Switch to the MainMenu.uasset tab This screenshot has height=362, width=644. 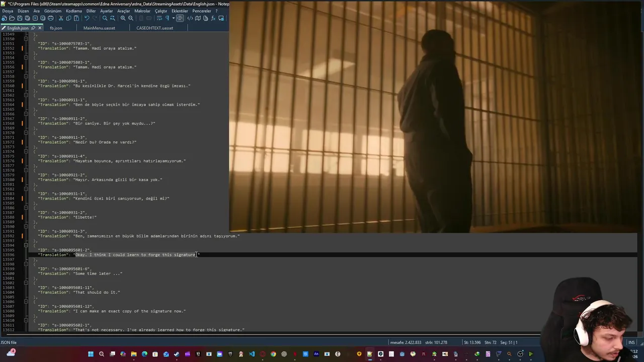pyautogui.click(x=99, y=28)
